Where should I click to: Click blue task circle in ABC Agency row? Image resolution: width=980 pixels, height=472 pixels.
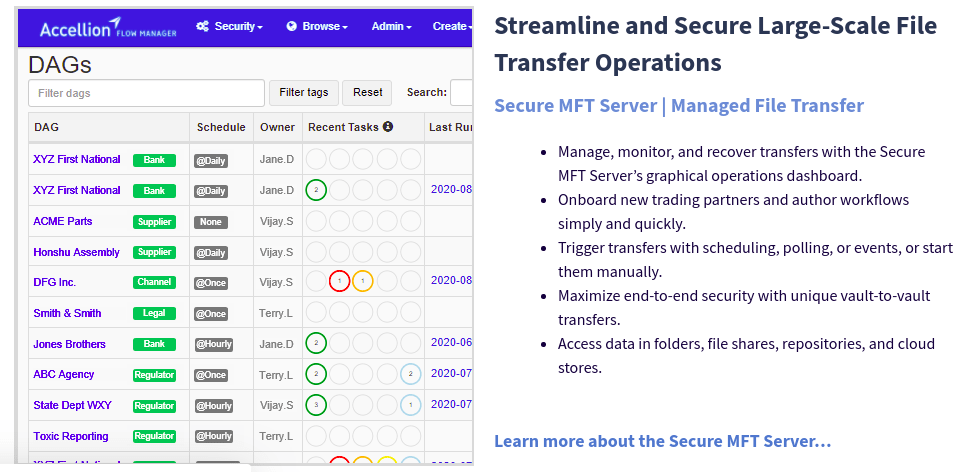click(x=410, y=374)
